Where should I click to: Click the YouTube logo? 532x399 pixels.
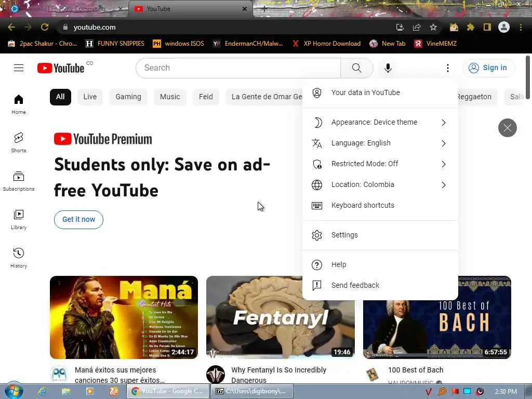(61, 68)
